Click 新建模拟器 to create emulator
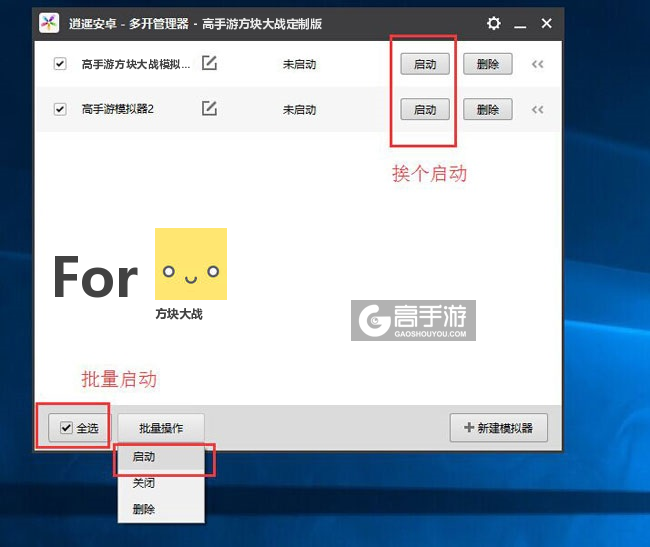 click(499, 428)
